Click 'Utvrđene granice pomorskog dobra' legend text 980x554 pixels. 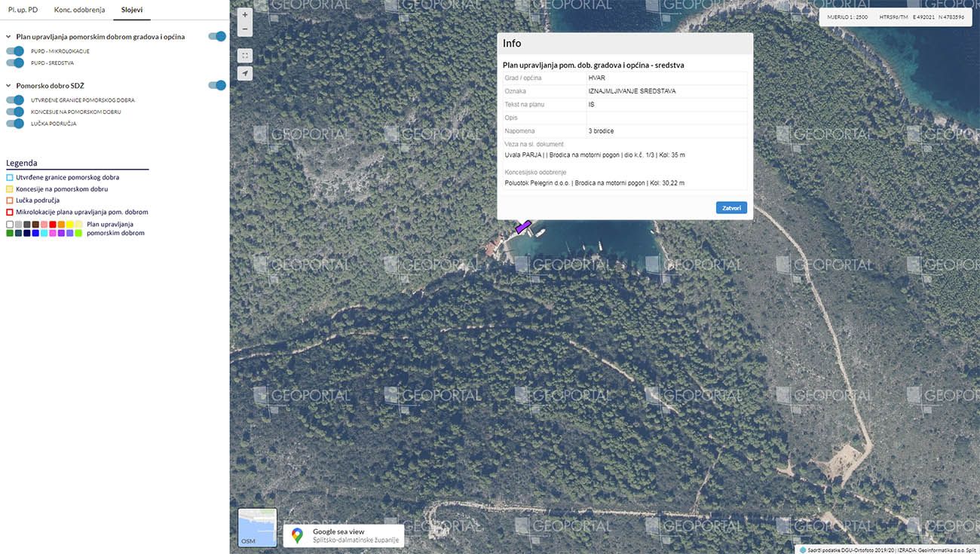pyautogui.click(x=68, y=178)
